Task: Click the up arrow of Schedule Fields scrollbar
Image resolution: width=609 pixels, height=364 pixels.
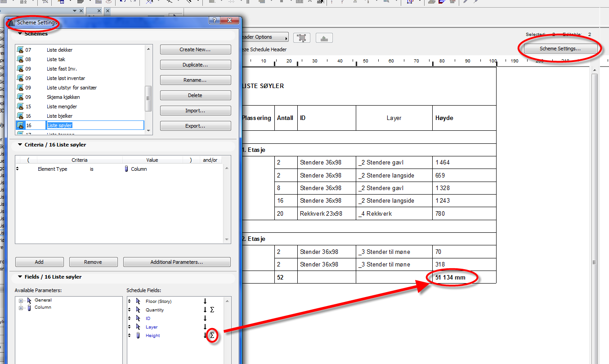Action: [228, 301]
